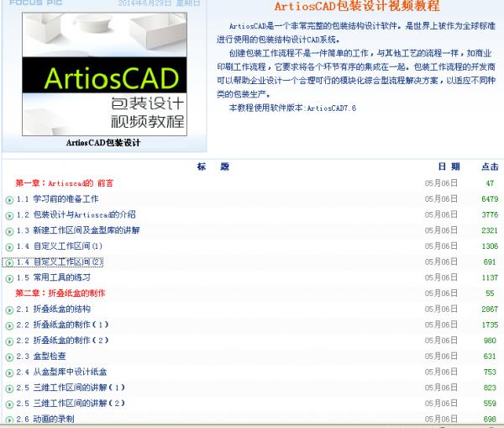This screenshot has width=504, height=428.
Task: Click play icon beside 2.4 从盒型库中设计纸盒
Action: click(x=9, y=373)
